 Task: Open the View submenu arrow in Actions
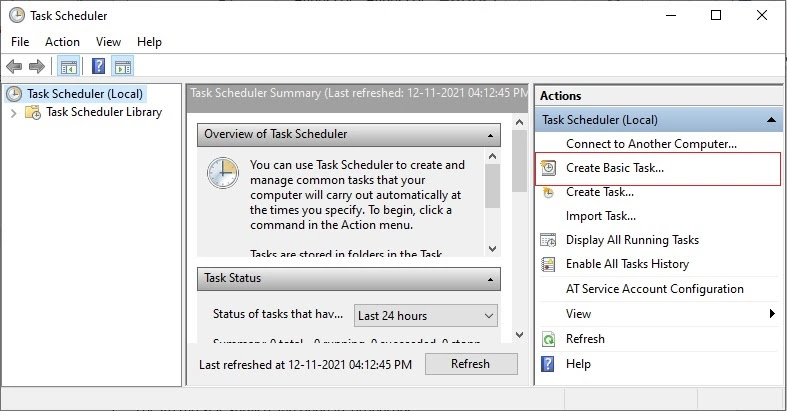[772, 314]
